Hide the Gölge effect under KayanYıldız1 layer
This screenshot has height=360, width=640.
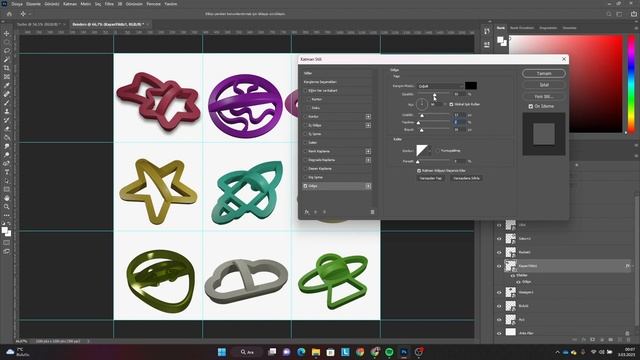point(518,282)
